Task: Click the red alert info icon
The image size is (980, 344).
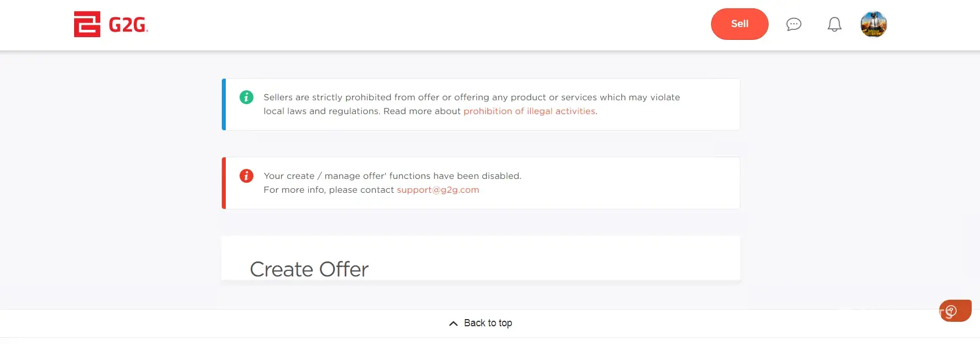Action: pos(246,176)
